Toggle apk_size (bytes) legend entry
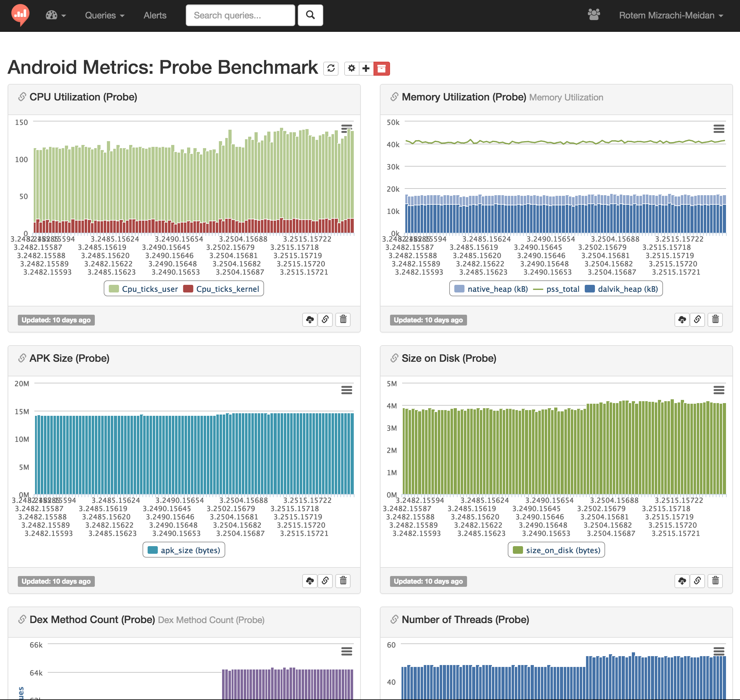The height and width of the screenshot is (700, 740). 190,550
